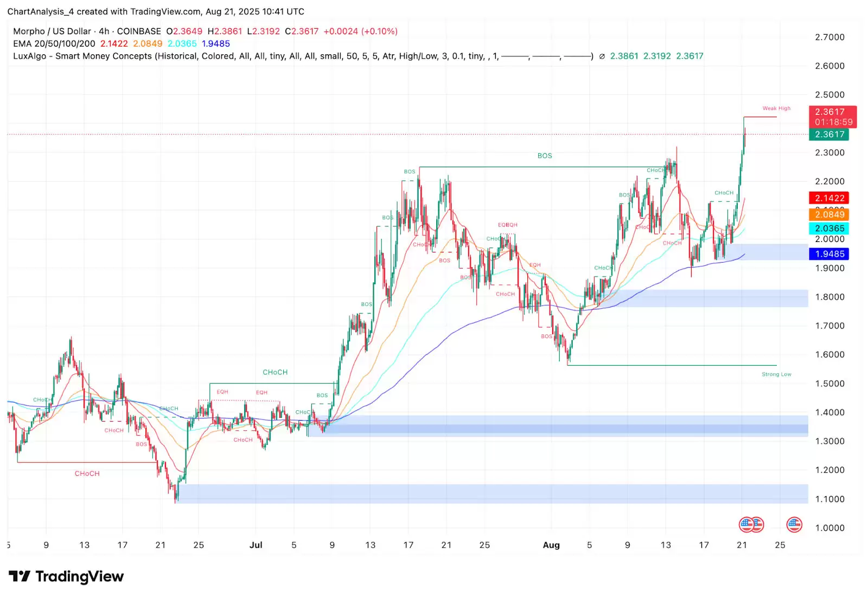The width and height of the screenshot is (868, 598).
Task: Click the TradingView logo icon
Action: [20, 576]
